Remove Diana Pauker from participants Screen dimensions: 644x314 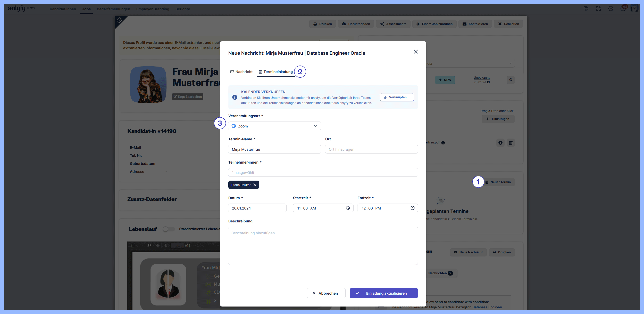255,185
